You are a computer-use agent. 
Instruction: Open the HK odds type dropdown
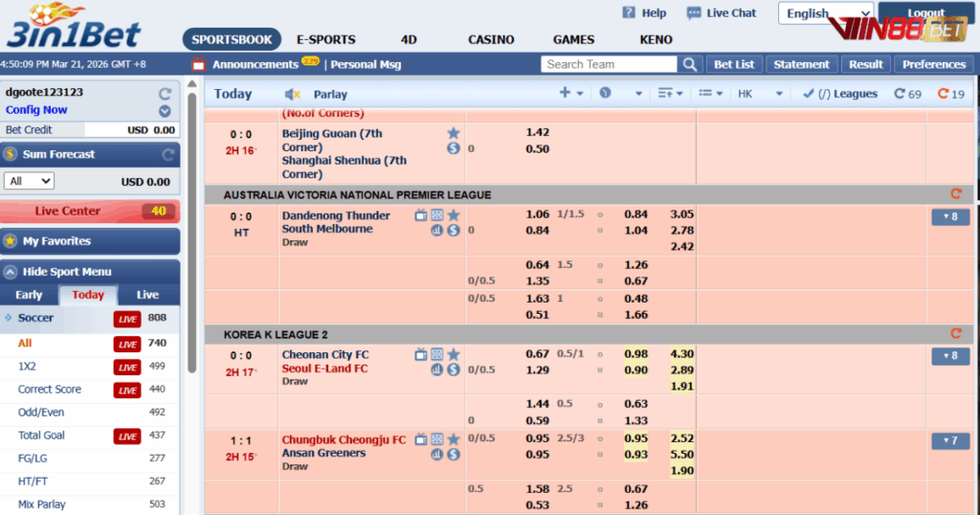coord(760,94)
